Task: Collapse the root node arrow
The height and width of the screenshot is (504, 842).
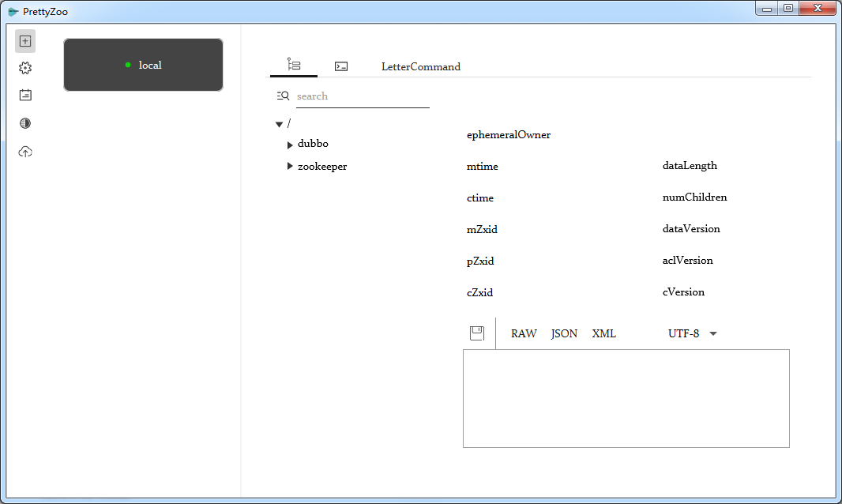Action: click(279, 124)
